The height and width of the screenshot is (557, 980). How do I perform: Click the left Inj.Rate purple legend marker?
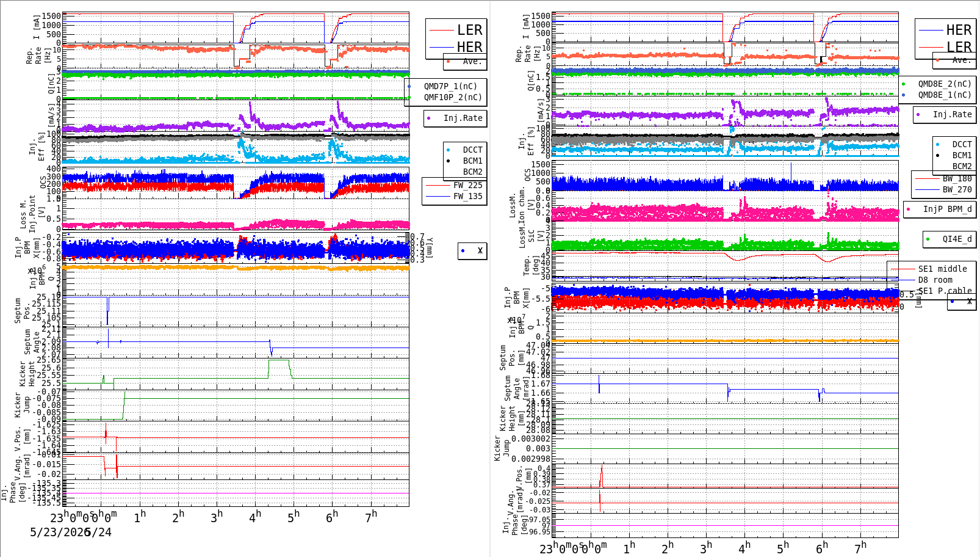[429, 118]
